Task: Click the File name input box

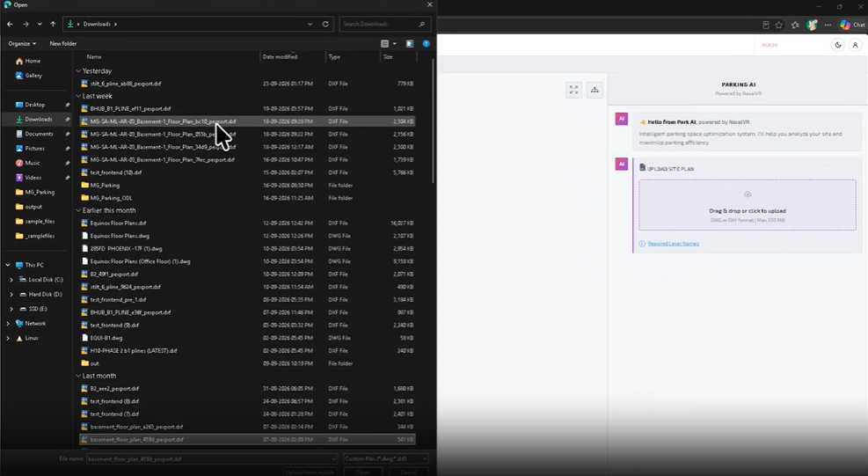Action: (x=211, y=458)
